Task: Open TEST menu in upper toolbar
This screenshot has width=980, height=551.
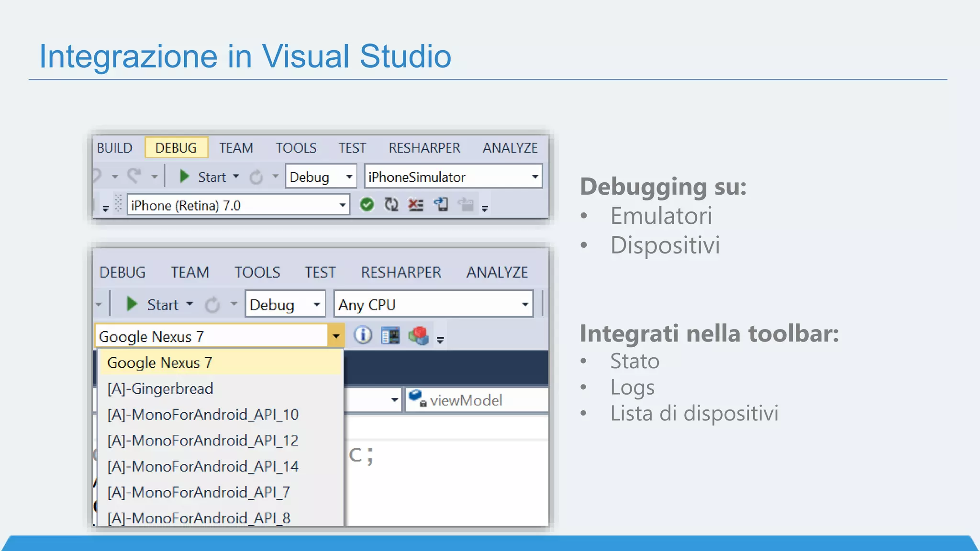Action: [x=352, y=148]
